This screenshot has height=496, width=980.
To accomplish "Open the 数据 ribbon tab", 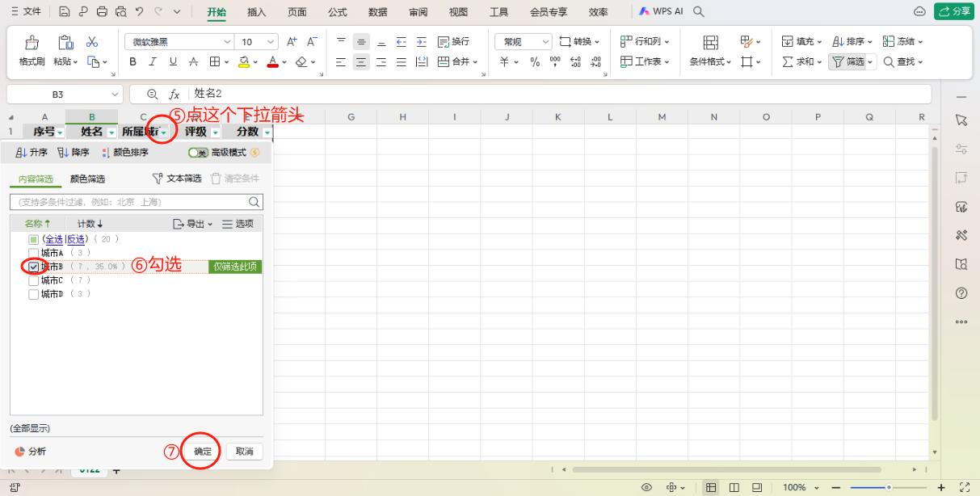I will (377, 12).
